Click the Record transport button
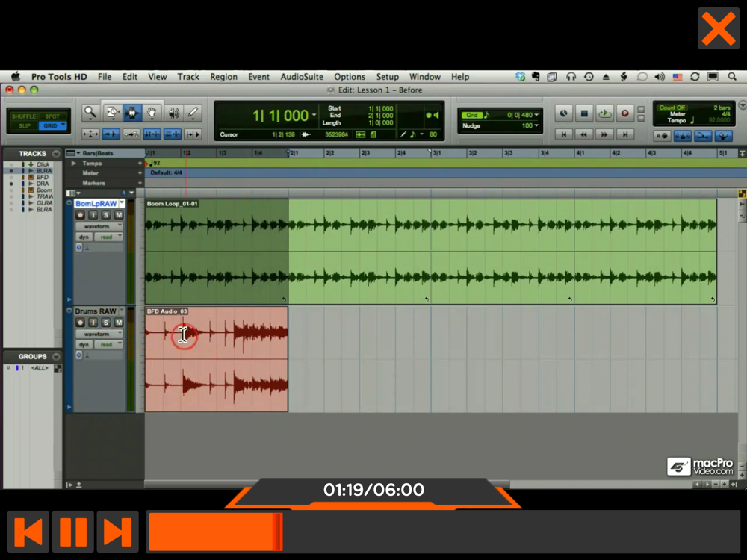The height and width of the screenshot is (560, 747). (624, 113)
